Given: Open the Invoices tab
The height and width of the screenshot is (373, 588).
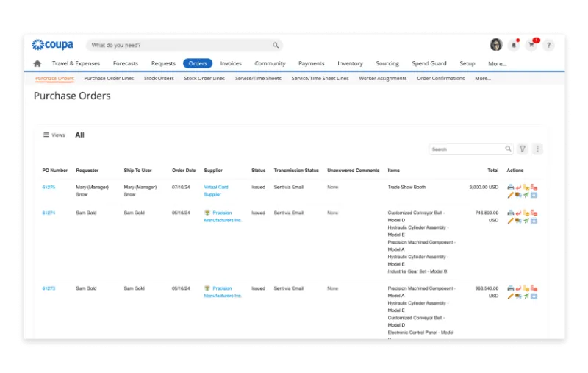Looking at the screenshot, I should 231,63.
